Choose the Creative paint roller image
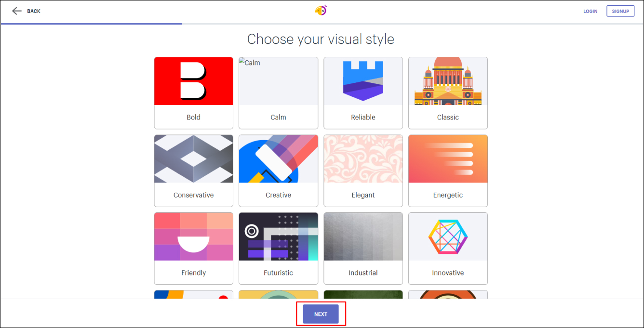Screen dimensions: 644x328 [x=279, y=159]
